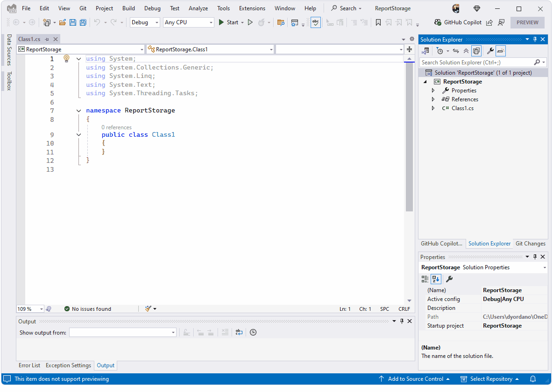Toggle Show All Files in Solution Explorer
The width and height of the screenshot is (553, 392).
click(476, 51)
